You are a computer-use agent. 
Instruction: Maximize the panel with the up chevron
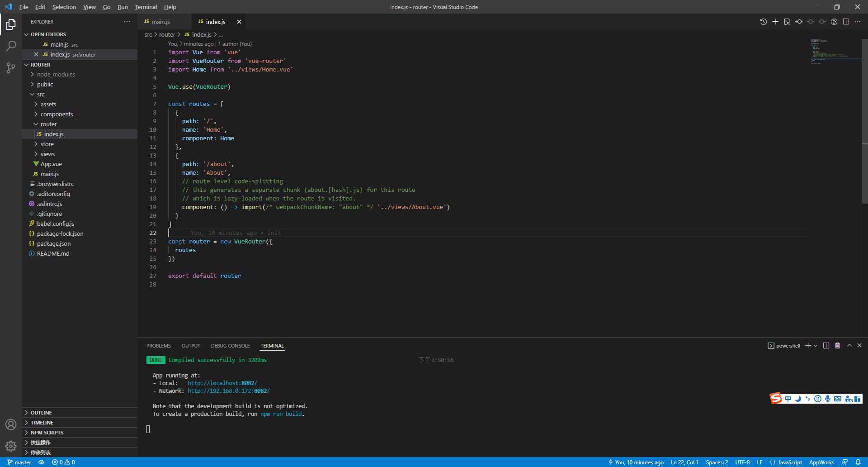pyautogui.click(x=849, y=346)
